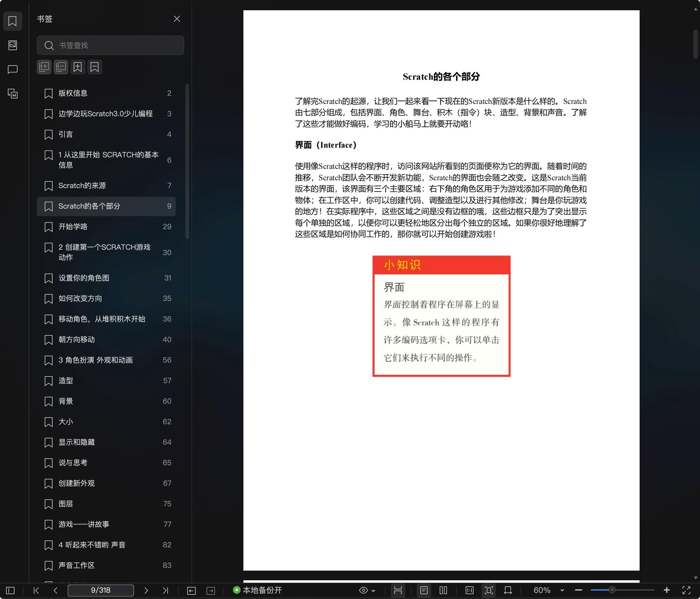
Task: Open bookmark 图层
Action: click(106, 504)
